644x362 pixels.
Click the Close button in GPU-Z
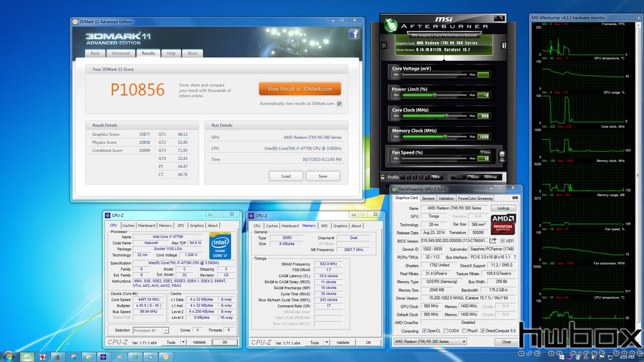[506, 341]
